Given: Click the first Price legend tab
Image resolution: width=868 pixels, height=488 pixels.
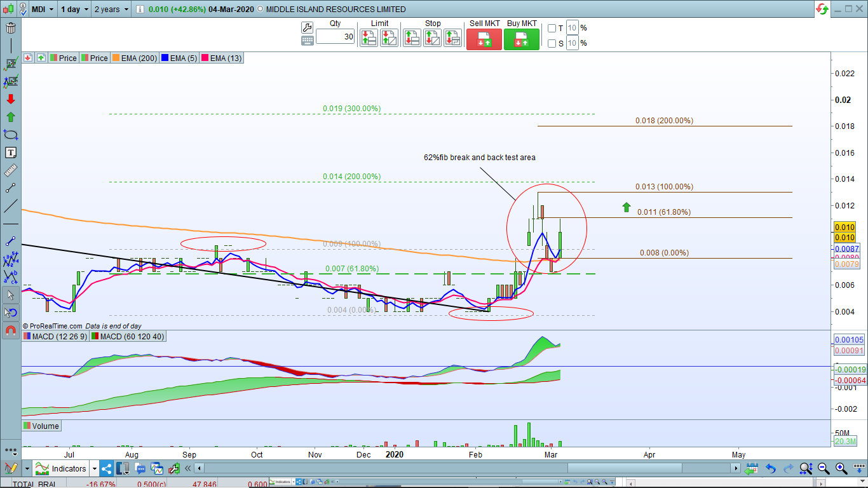Looking at the screenshot, I should [64, 58].
